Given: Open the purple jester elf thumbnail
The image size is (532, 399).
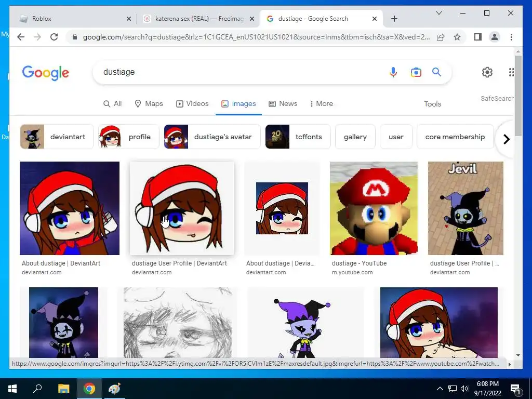Looking at the screenshot, I should tap(305, 323).
